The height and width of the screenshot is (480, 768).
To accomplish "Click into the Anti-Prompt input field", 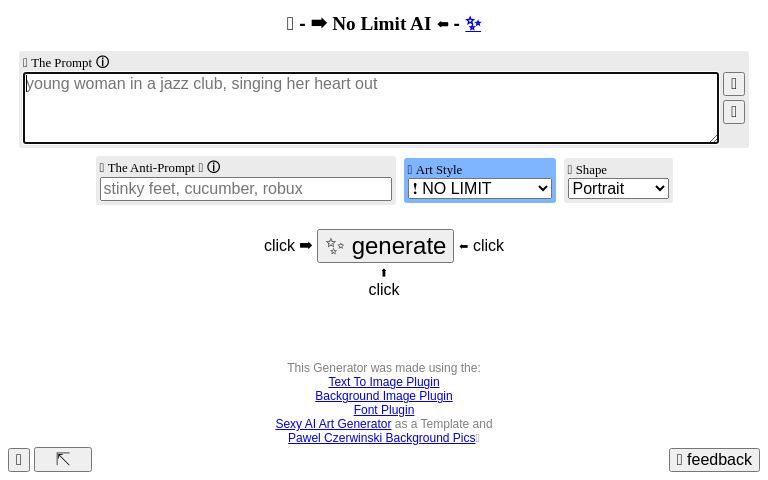I will [x=246, y=189].
